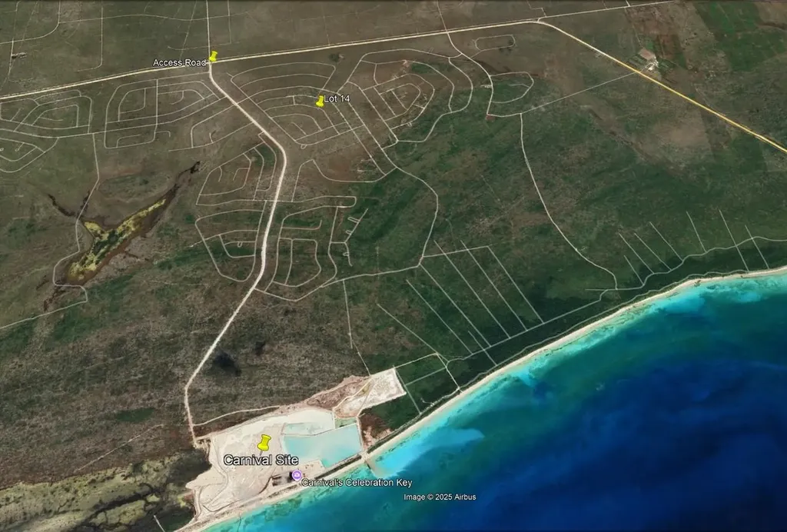Open the Carnival Site label text
This screenshot has width=787, height=532.
261,459
